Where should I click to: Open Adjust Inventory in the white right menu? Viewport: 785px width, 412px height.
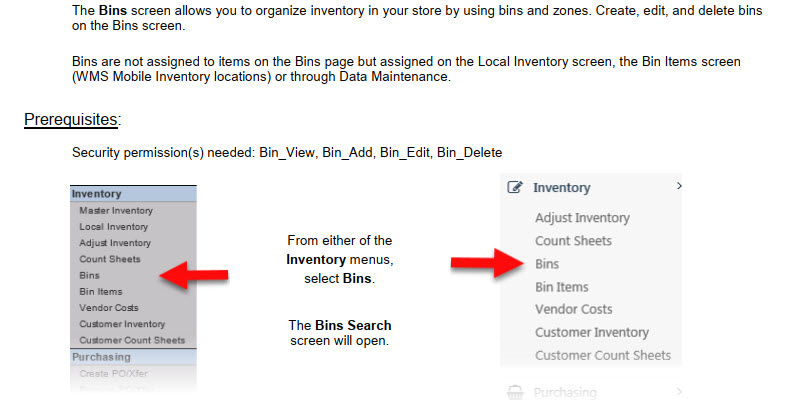pyautogui.click(x=582, y=218)
